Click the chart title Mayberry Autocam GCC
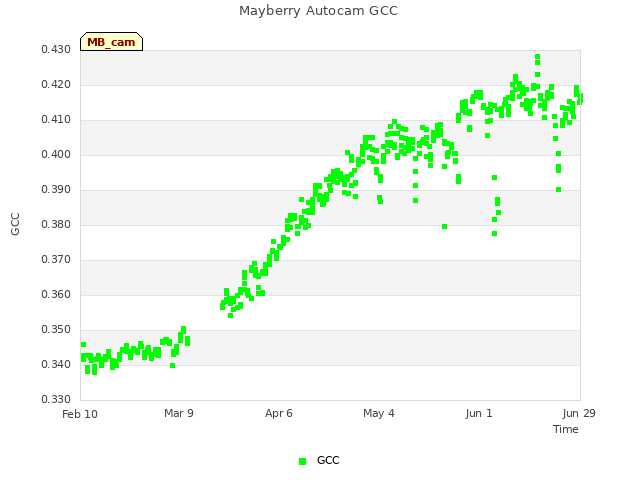Image resolution: width=640 pixels, height=480 pixels. [x=318, y=11]
